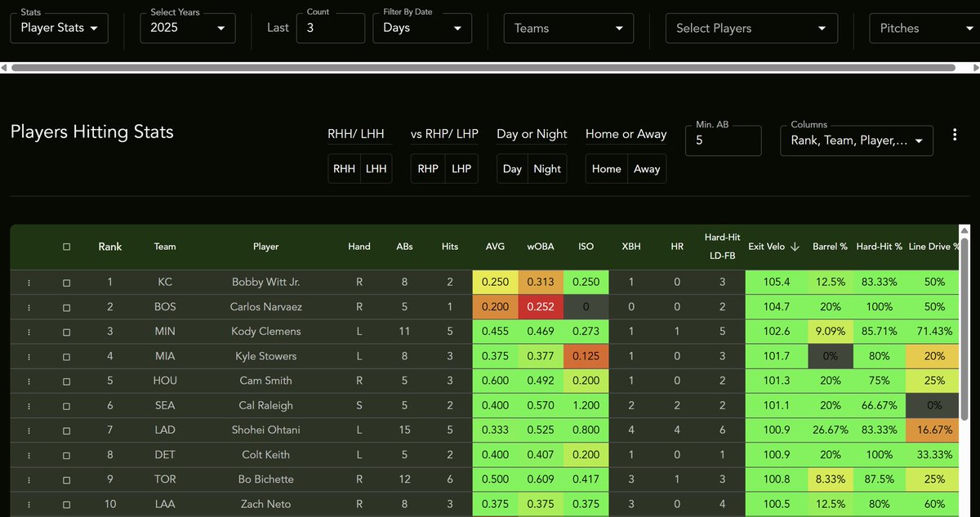Check the box for Kody Clemens
Viewport: 980px width, 517px height.
67,332
